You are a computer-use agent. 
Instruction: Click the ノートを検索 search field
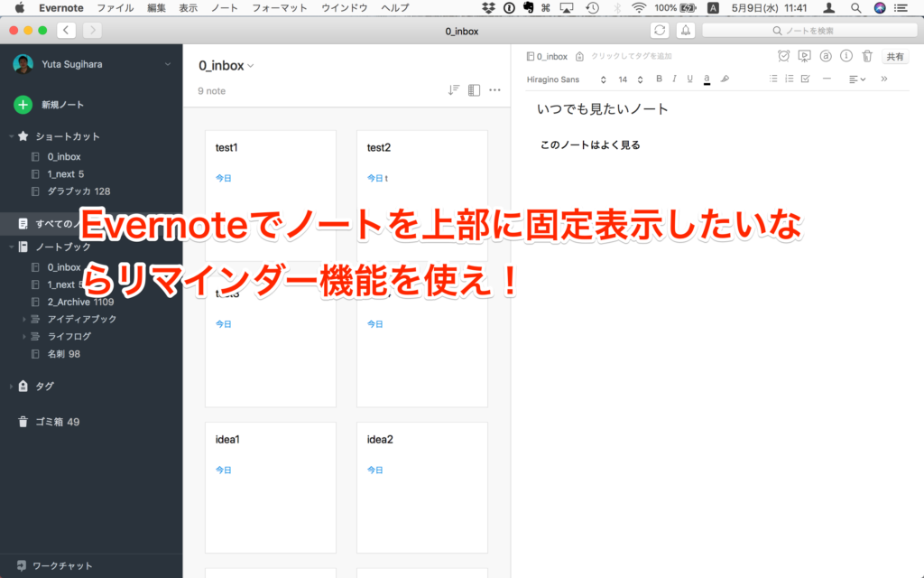click(x=809, y=31)
